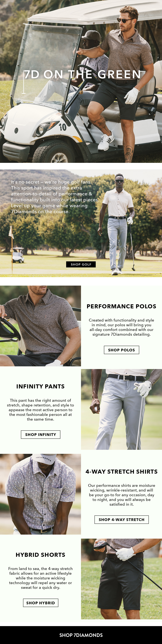Click the brown performance polo photo
The image size is (162, 644).
tap(40, 326)
